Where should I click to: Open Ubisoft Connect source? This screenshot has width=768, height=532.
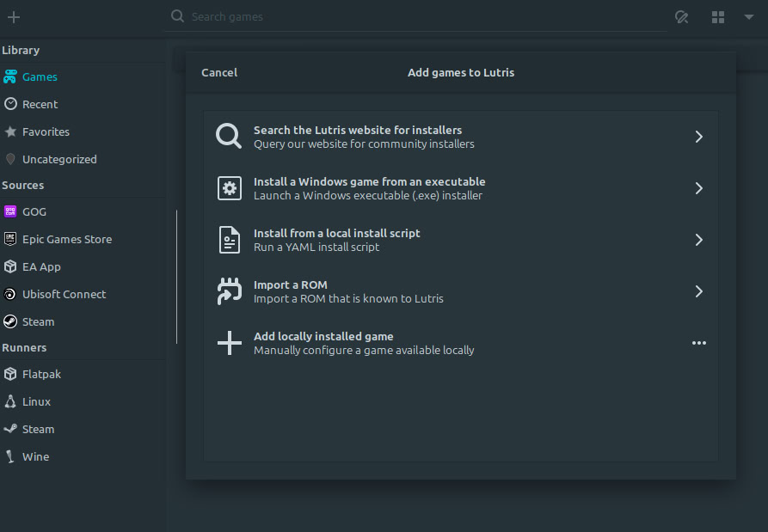pos(83,294)
